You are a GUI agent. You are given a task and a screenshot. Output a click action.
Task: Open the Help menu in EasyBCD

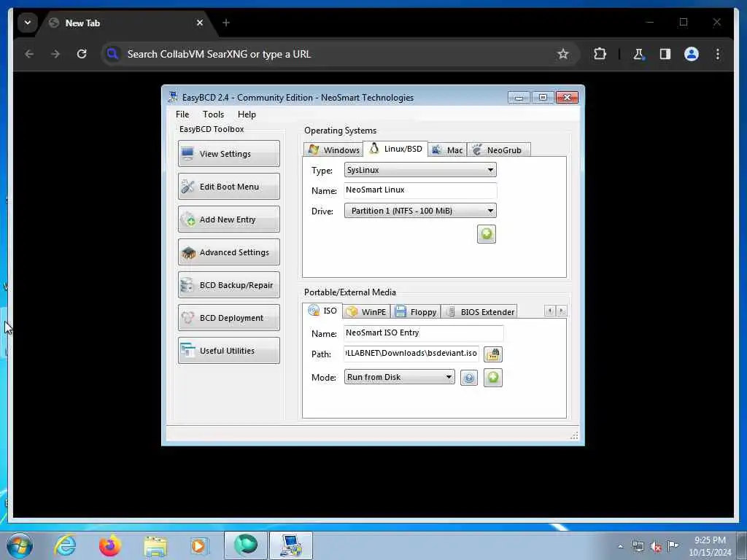click(247, 114)
